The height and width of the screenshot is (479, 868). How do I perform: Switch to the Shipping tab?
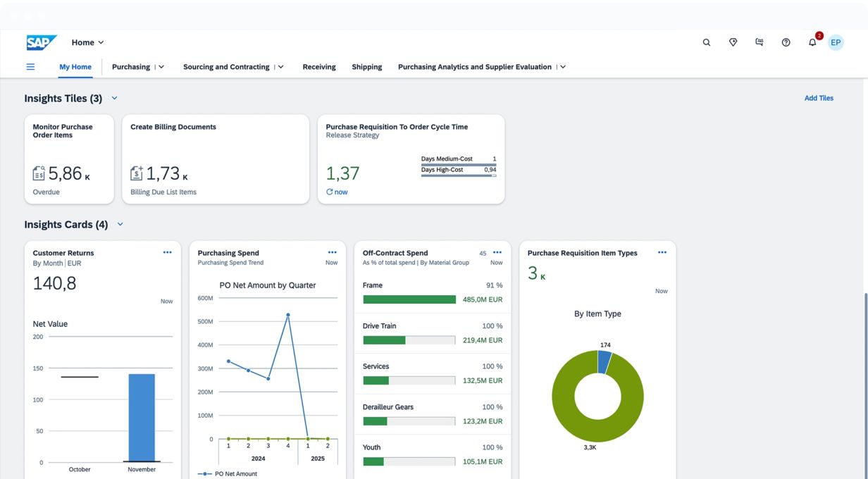[366, 67]
